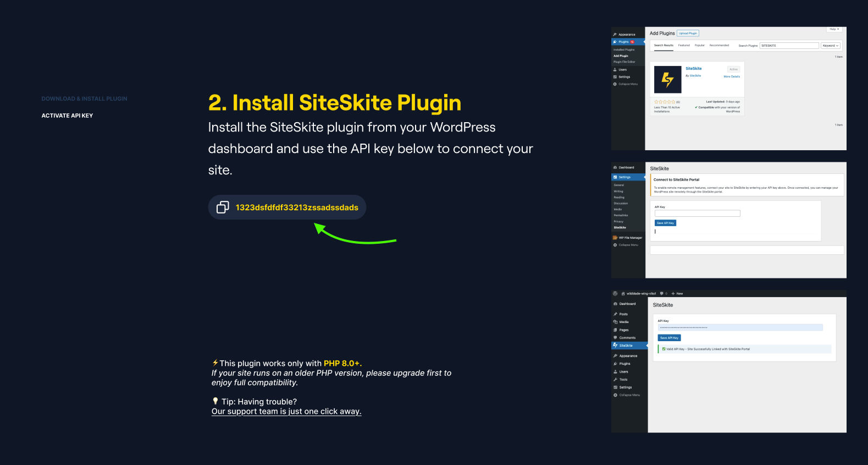
Task: Click the SiteSkite lightning logo in plugin card
Action: click(667, 80)
